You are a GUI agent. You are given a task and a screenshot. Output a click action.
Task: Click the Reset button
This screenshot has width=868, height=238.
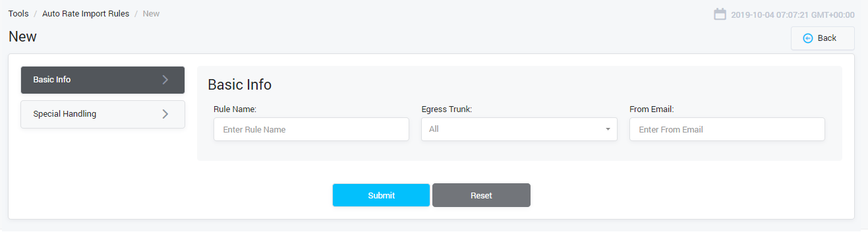(481, 195)
